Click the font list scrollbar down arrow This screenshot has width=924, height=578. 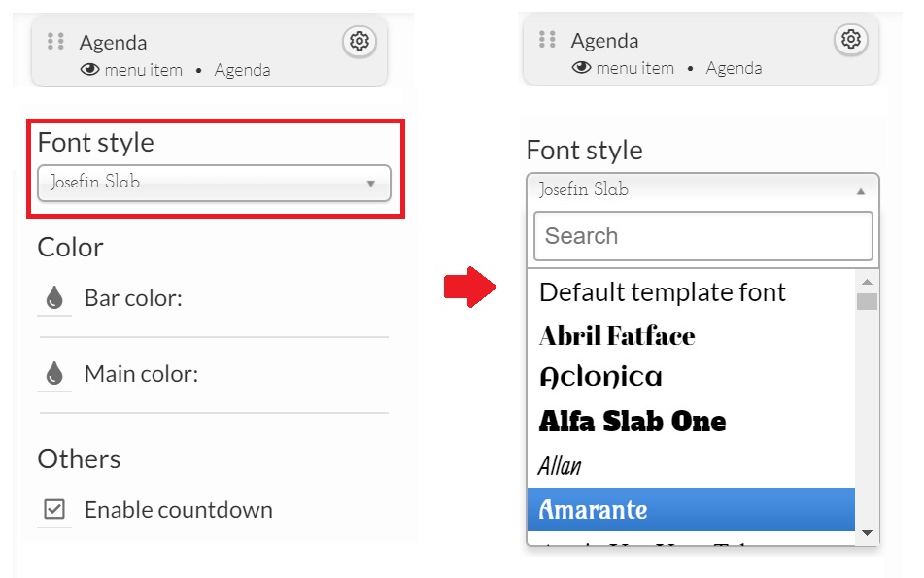coord(867,533)
